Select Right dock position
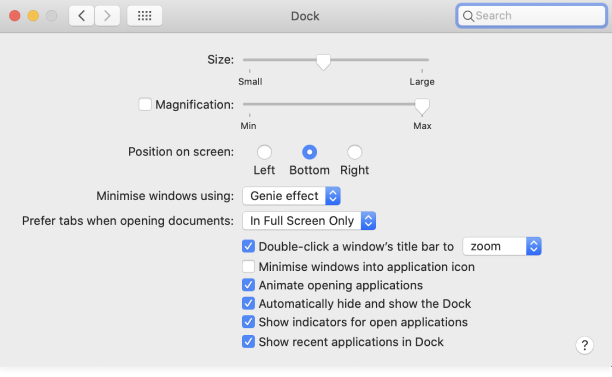 (x=354, y=152)
